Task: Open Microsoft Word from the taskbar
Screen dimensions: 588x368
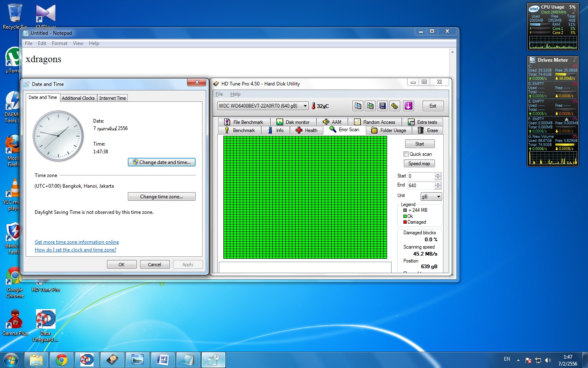Action: click(163, 360)
